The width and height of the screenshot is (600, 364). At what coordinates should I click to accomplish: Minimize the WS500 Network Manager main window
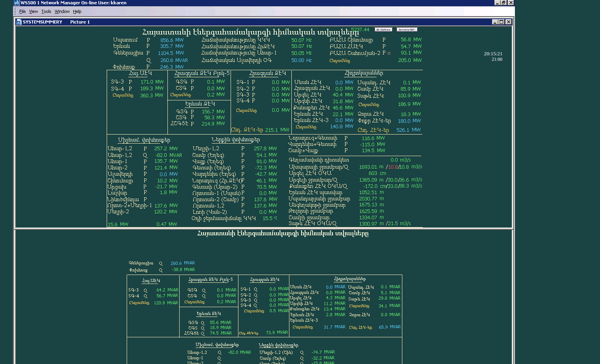tap(497, 2)
